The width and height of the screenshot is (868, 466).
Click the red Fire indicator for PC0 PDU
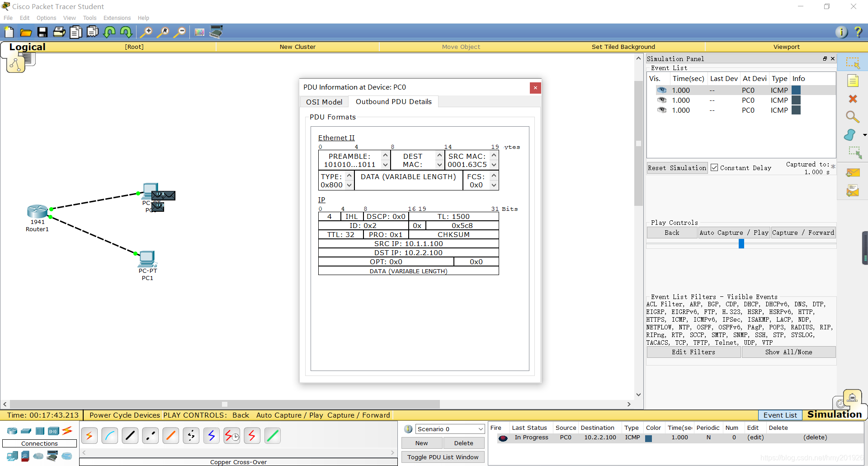click(503, 438)
